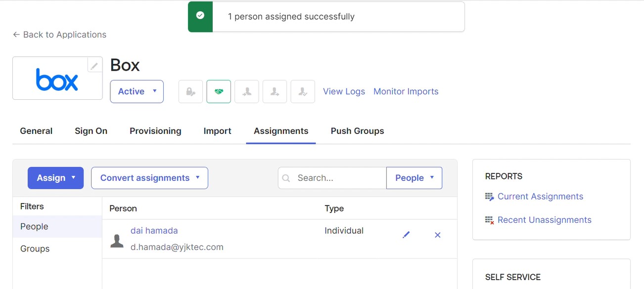This screenshot has width=644, height=289.
Task: Open the Convert assignments dropdown
Action: tap(149, 178)
